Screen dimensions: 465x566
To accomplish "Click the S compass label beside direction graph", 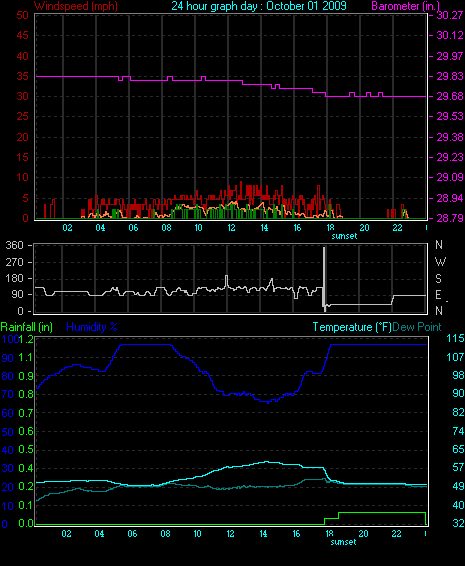I will [439, 279].
